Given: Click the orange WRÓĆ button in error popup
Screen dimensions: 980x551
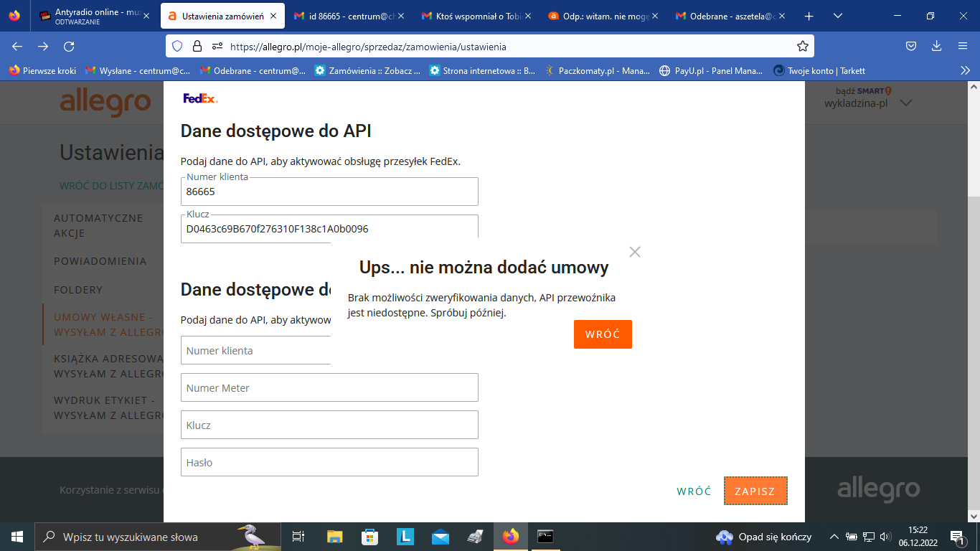Looking at the screenshot, I should [x=603, y=334].
